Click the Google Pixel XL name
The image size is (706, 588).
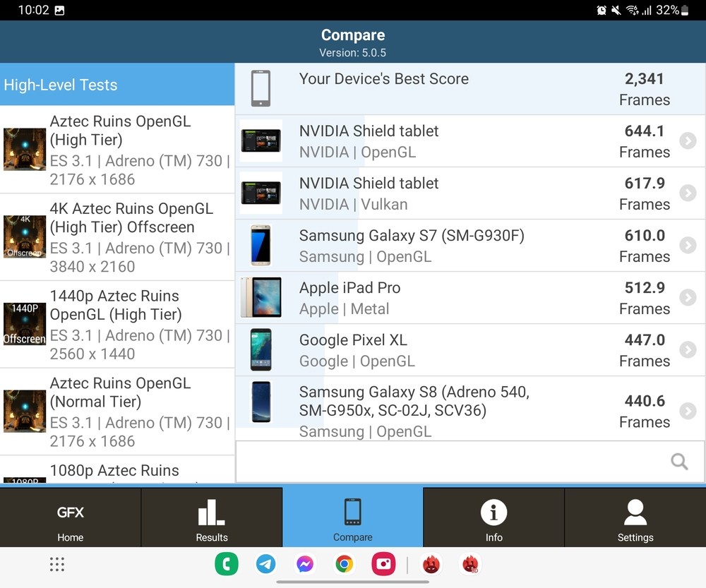pos(353,340)
